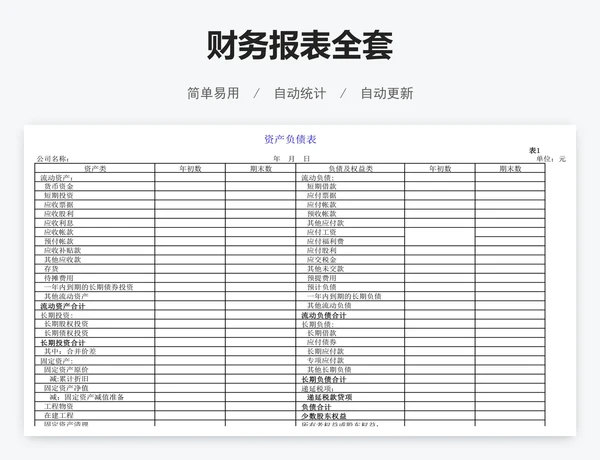
Task: Click the 应收利息 row label
Action: tap(59, 223)
